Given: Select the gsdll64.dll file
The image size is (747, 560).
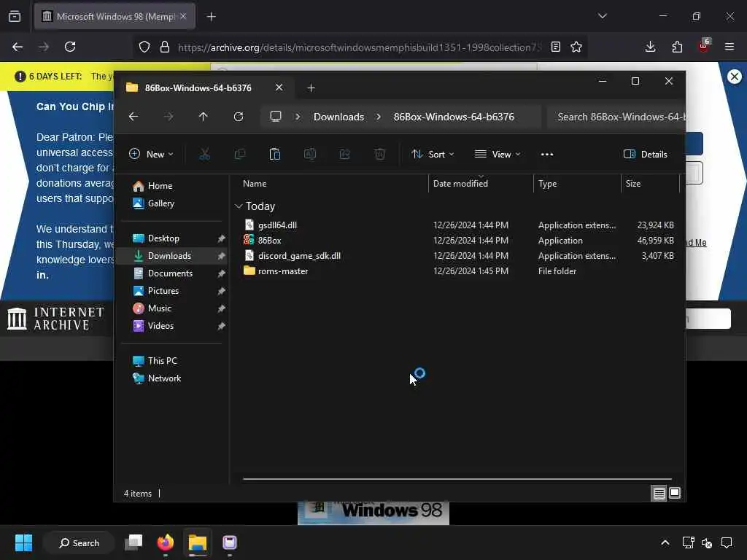Looking at the screenshot, I should pyautogui.click(x=277, y=225).
